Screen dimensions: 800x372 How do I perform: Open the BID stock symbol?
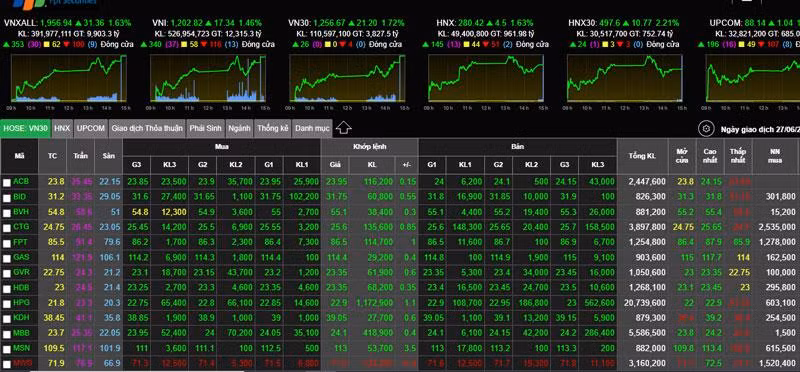click(x=19, y=196)
